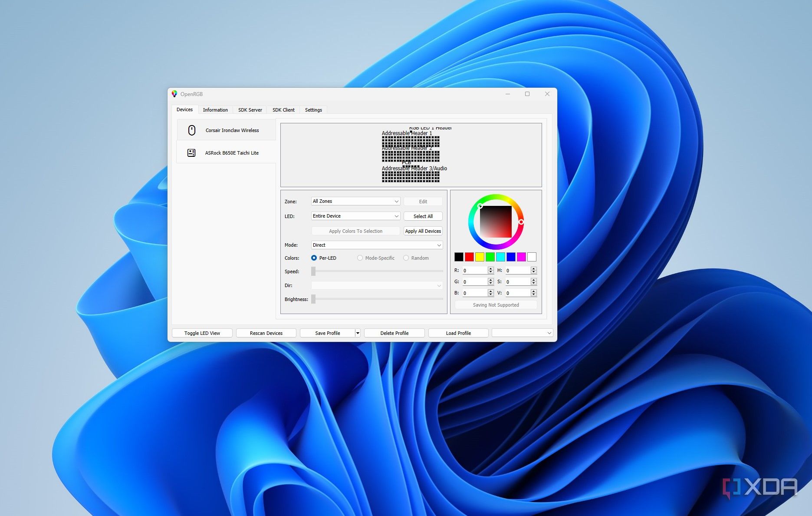This screenshot has width=812, height=516.
Task: Click the OpenRGB logo in title bar
Action: (x=174, y=94)
